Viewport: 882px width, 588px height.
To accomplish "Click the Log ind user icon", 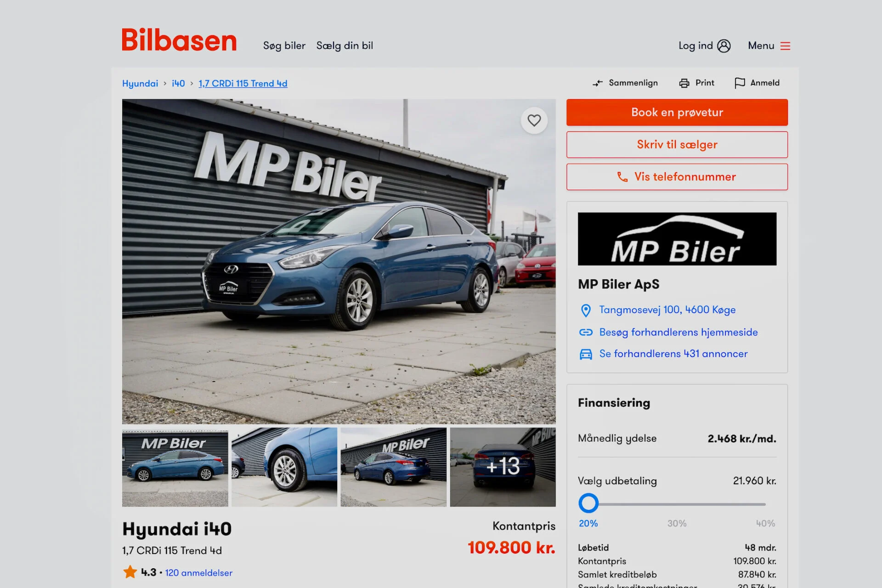I will pyautogui.click(x=724, y=46).
